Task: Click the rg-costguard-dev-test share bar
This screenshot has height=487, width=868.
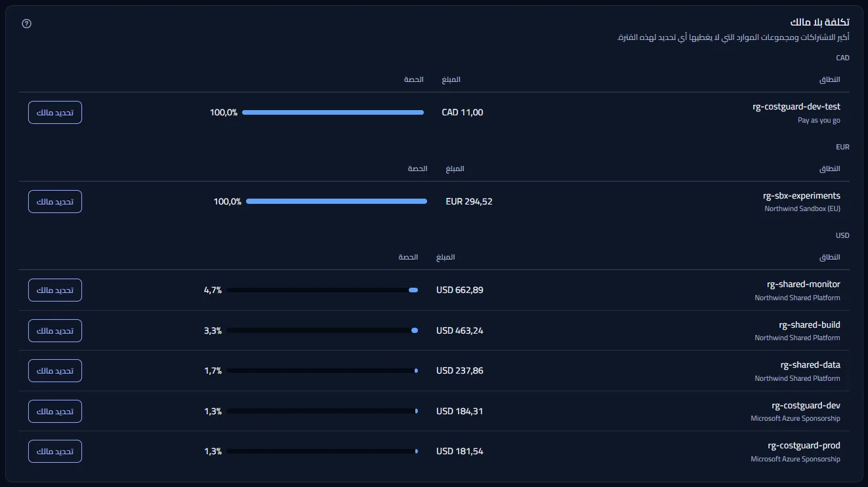Action: click(x=333, y=113)
